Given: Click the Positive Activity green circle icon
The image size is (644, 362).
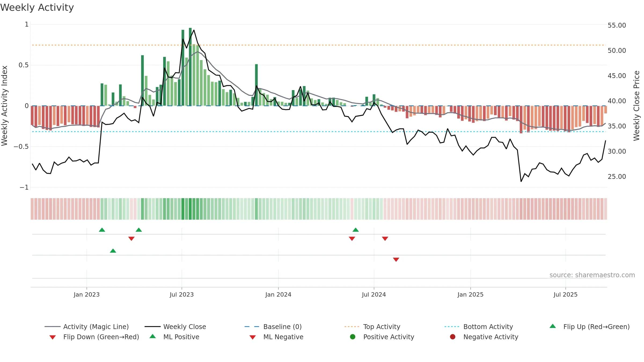Looking at the screenshot, I should [353, 337].
